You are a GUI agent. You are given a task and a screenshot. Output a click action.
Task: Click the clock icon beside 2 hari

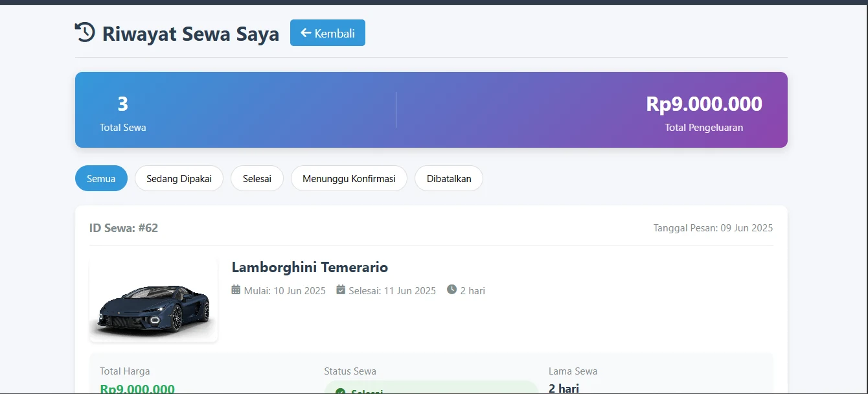pos(451,290)
